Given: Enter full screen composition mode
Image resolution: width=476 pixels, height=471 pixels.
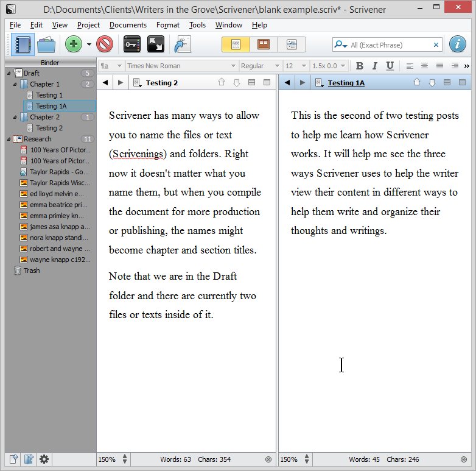Looking at the screenshot, I should pyautogui.click(x=156, y=44).
